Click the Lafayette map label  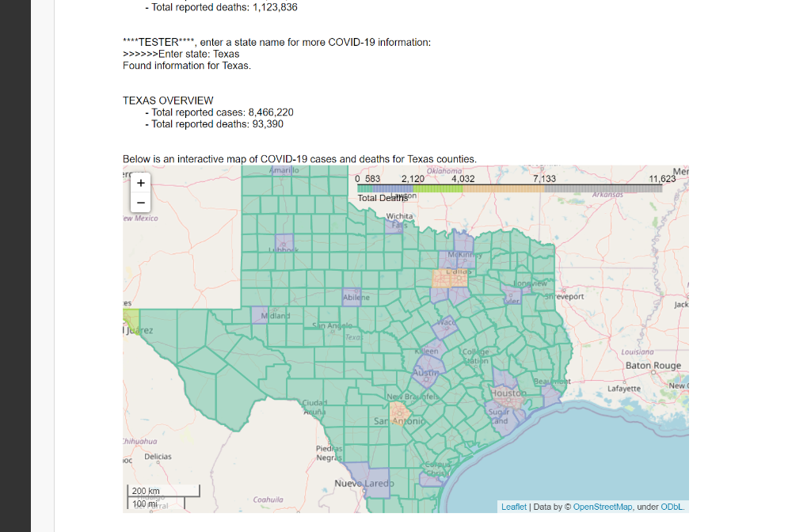[624, 388]
